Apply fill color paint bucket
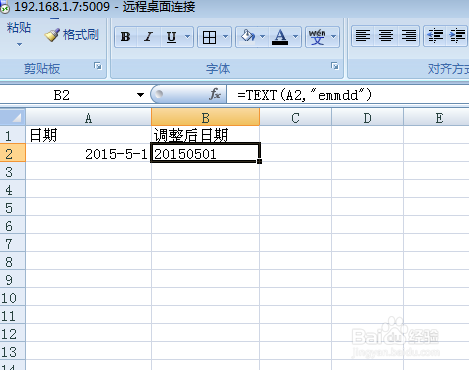Image resolution: width=469 pixels, height=370 pixels. 247,36
